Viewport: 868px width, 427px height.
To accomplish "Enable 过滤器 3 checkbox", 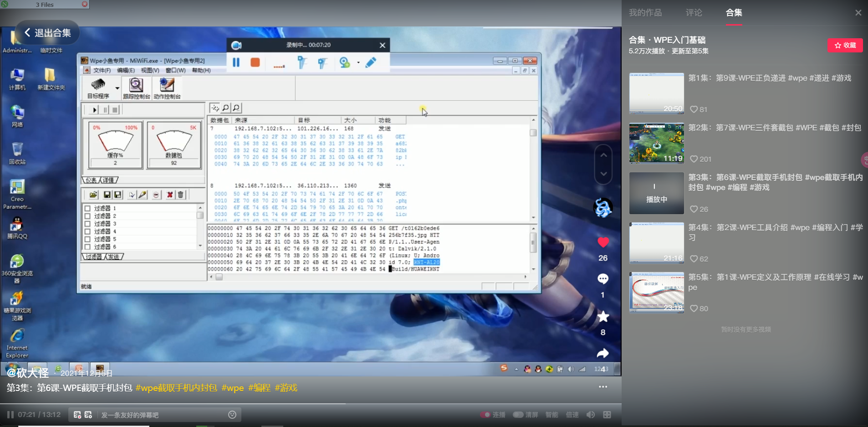I will (x=87, y=224).
